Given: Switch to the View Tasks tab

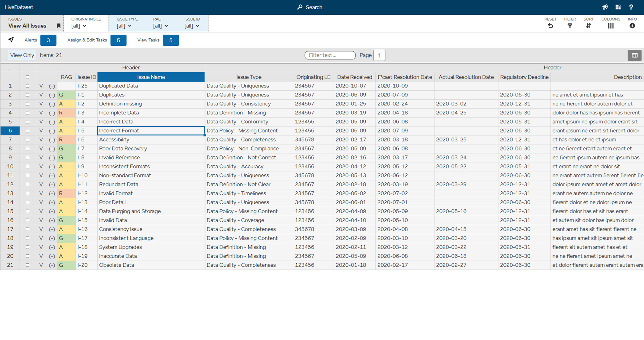Looking at the screenshot, I should click(x=170, y=40).
